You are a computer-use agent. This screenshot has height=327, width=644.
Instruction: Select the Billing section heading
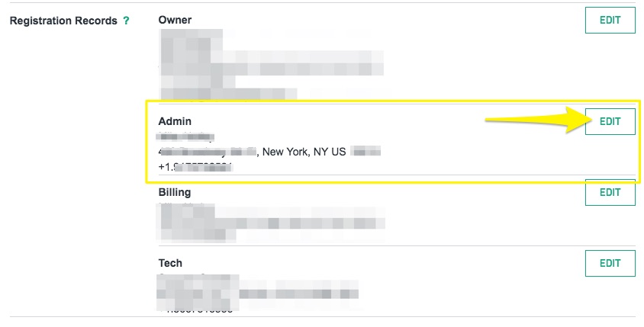(x=175, y=192)
